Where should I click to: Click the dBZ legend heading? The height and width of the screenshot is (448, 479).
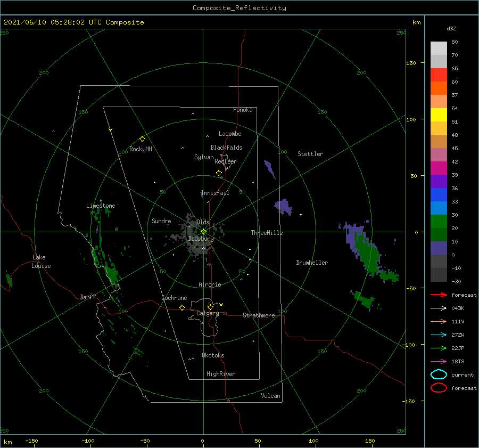tap(451, 29)
